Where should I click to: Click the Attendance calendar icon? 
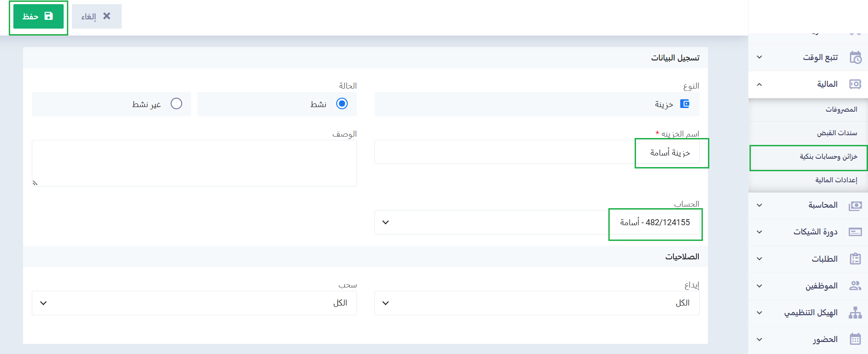coord(855,339)
